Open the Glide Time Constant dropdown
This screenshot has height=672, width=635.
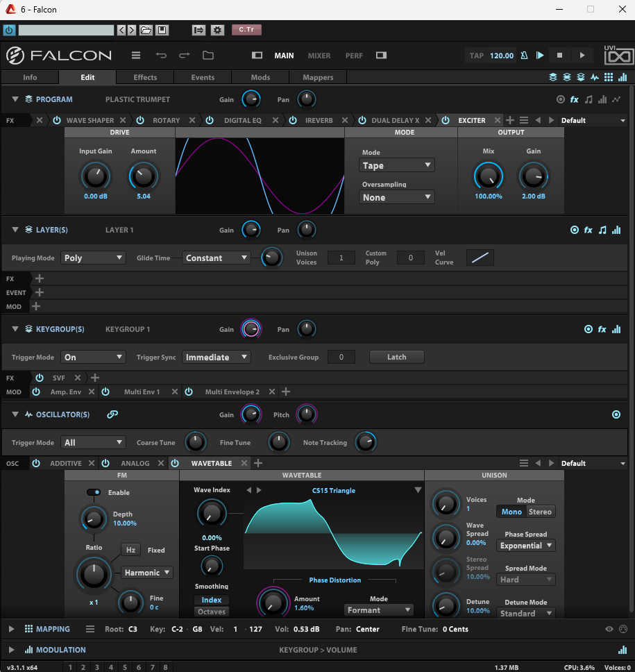(217, 258)
